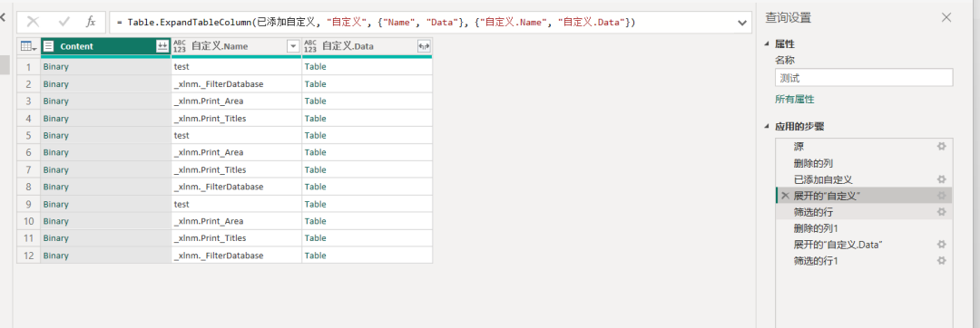
Task: Select row number 6 in the grid
Action: pos(28,153)
